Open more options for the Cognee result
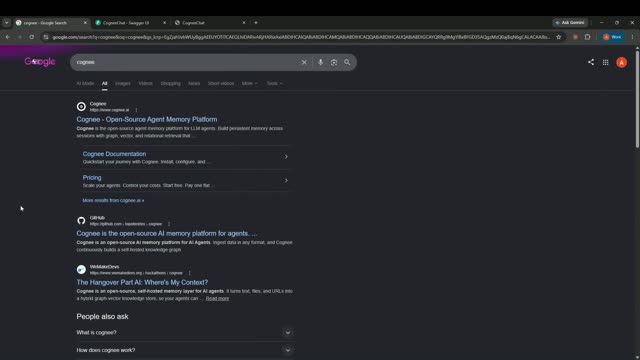Image resolution: width=640 pixels, height=360 pixels. (136, 110)
